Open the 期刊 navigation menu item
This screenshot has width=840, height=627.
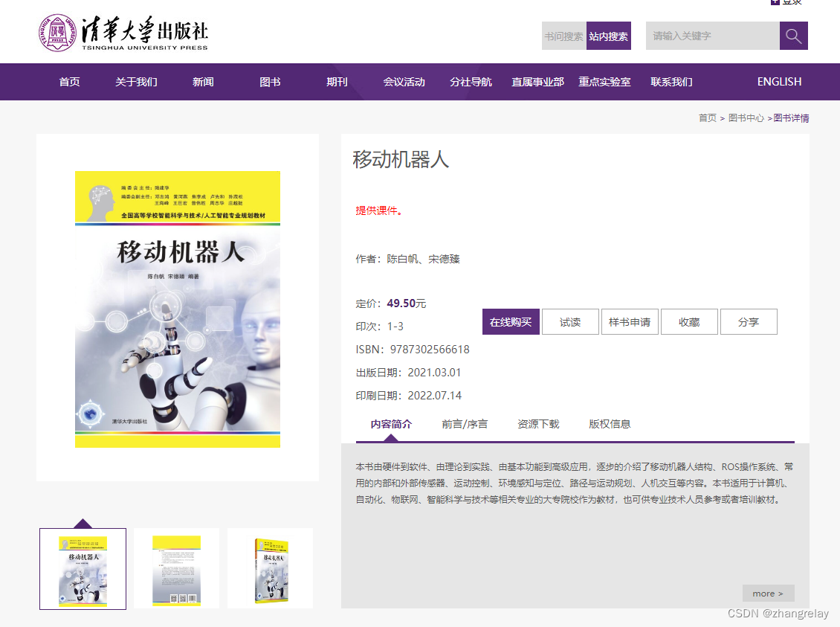click(337, 82)
